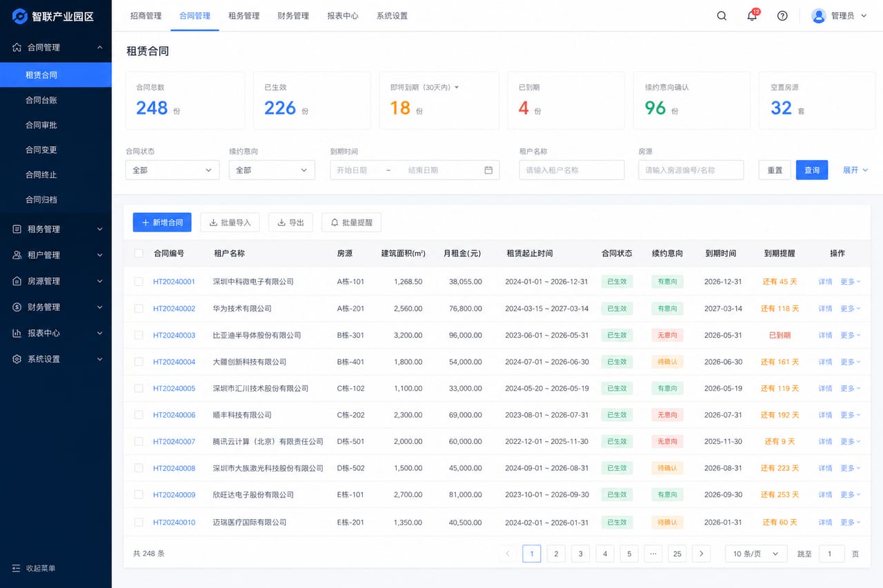Open the 即将到期 30天内 period dropdown
The image size is (883, 588).
[x=456, y=88]
